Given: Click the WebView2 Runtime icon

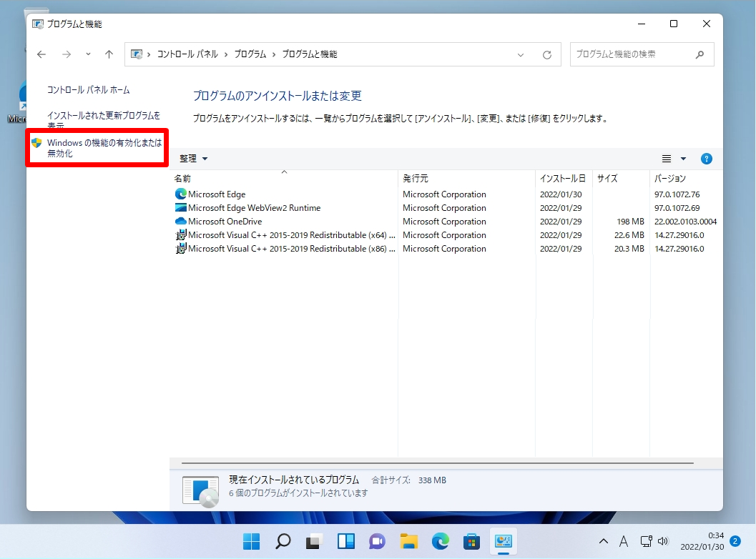Looking at the screenshot, I should point(181,208).
